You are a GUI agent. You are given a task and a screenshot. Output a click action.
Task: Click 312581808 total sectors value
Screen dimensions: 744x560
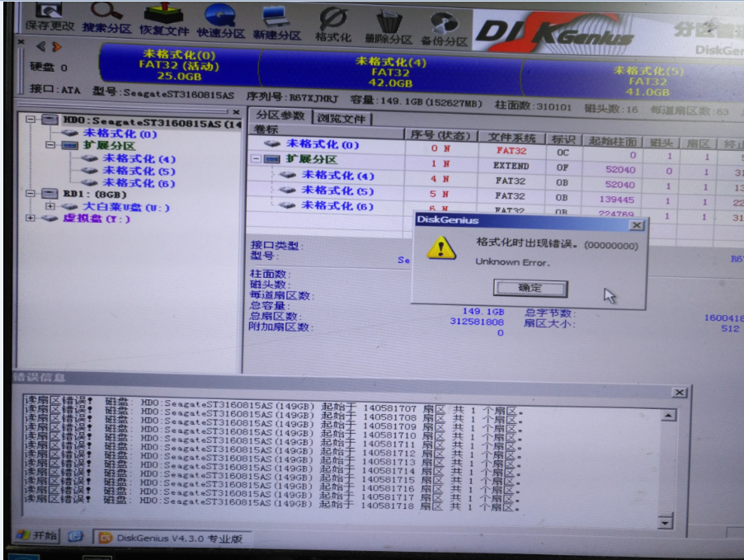click(477, 322)
